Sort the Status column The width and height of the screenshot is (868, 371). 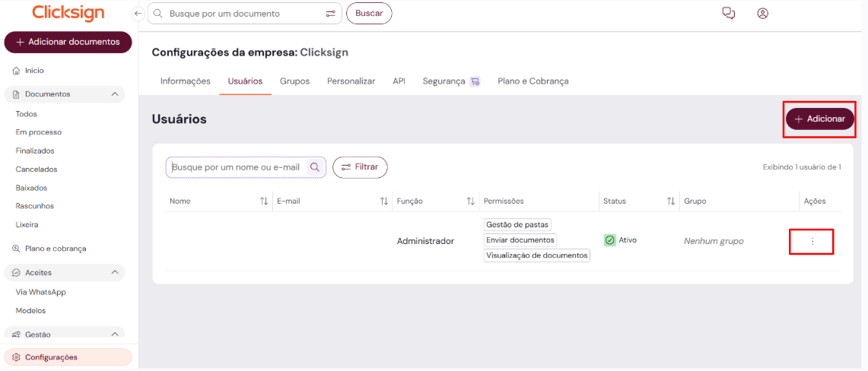(x=671, y=201)
